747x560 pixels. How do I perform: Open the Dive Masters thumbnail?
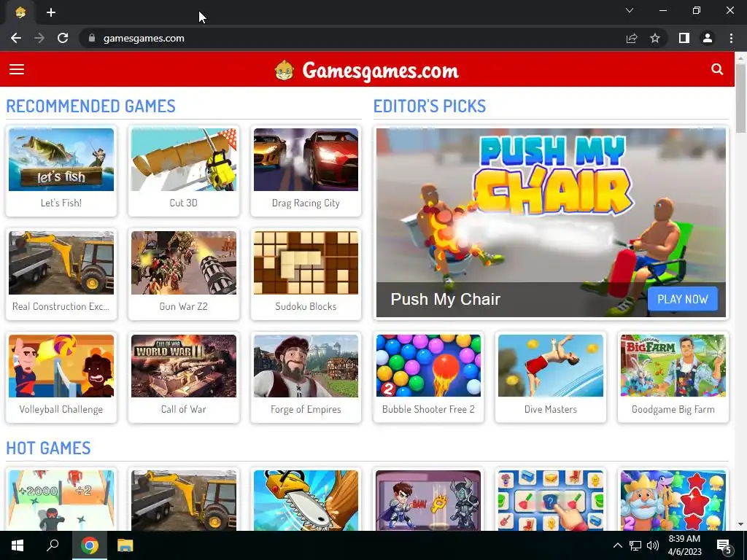tap(551, 366)
